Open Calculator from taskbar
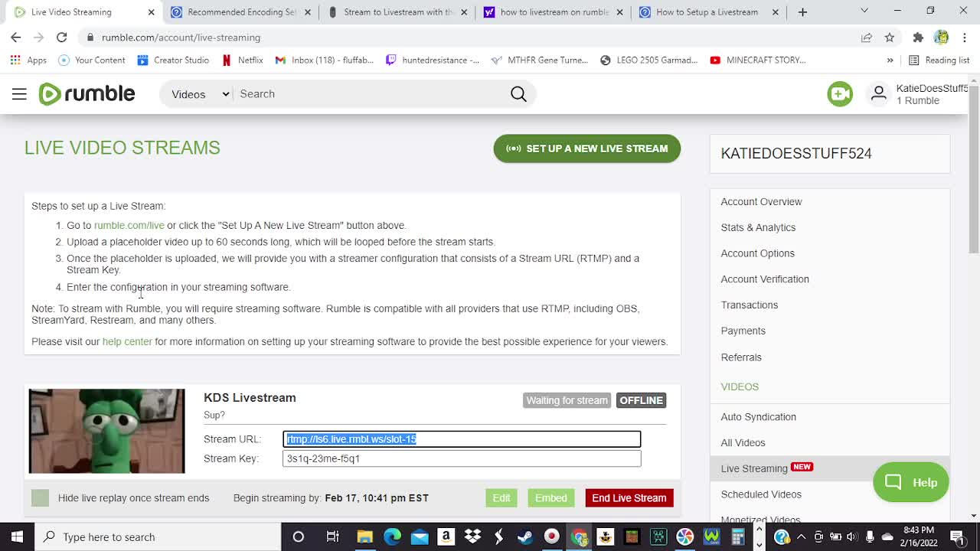 point(737,537)
